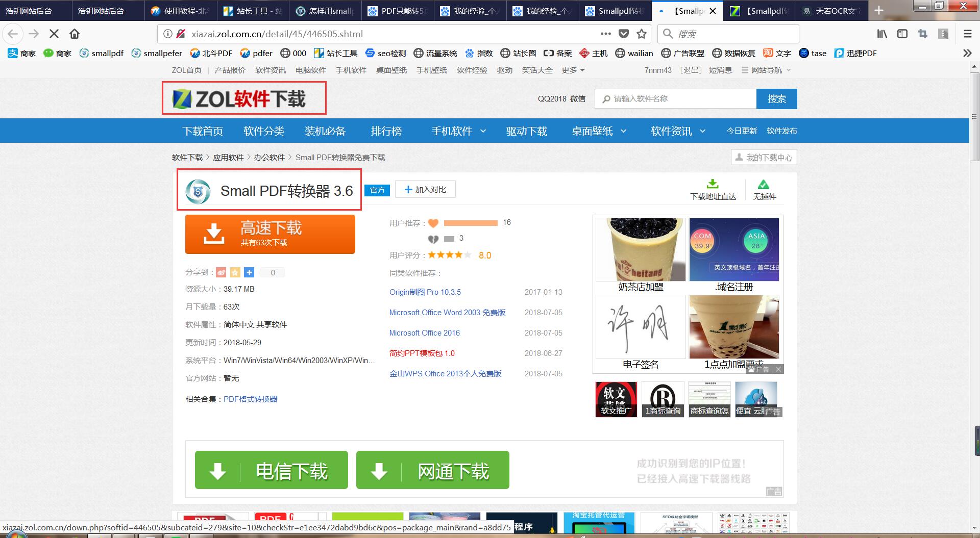The width and height of the screenshot is (980, 538).
Task: Go to the browser home page
Action: tap(75, 34)
